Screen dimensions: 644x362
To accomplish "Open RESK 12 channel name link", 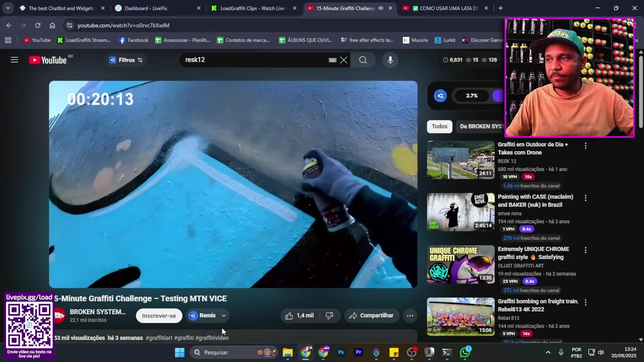I will click(507, 161).
